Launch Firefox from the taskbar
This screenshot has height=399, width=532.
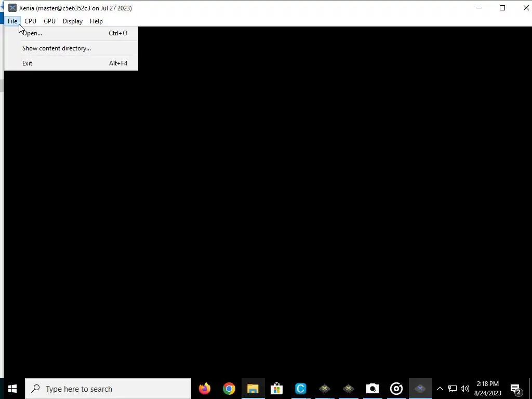205,389
